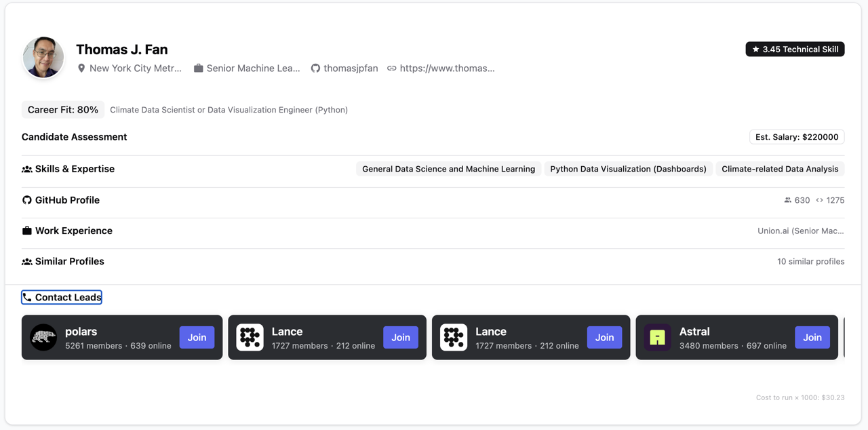Click the Astral logo icon
The width and height of the screenshot is (868, 430).
point(658,337)
